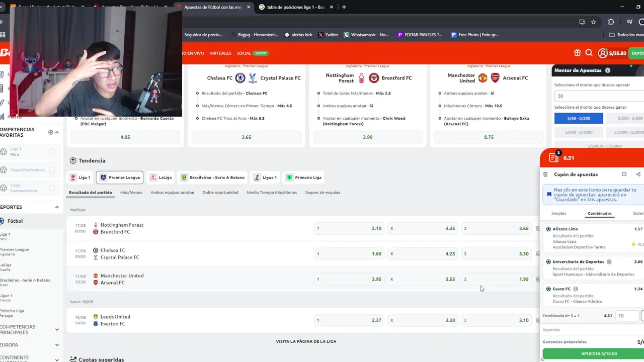
Task: Select the Brasileirao - Serie A Betano chip
Action: 212,177
